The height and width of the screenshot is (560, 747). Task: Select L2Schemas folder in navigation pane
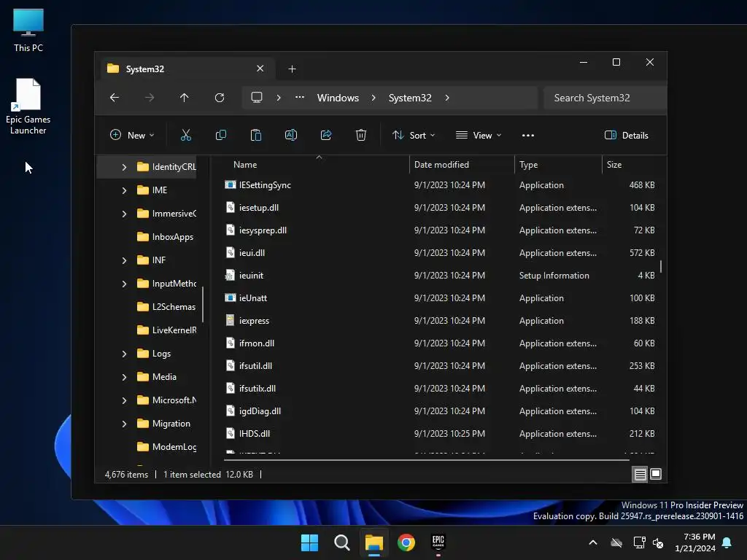point(166,307)
